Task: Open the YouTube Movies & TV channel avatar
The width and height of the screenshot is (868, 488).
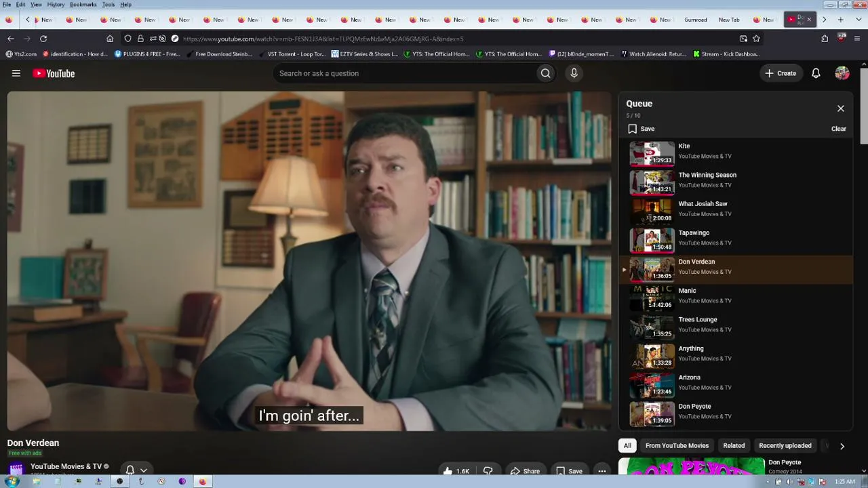Action: pos(16,469)
